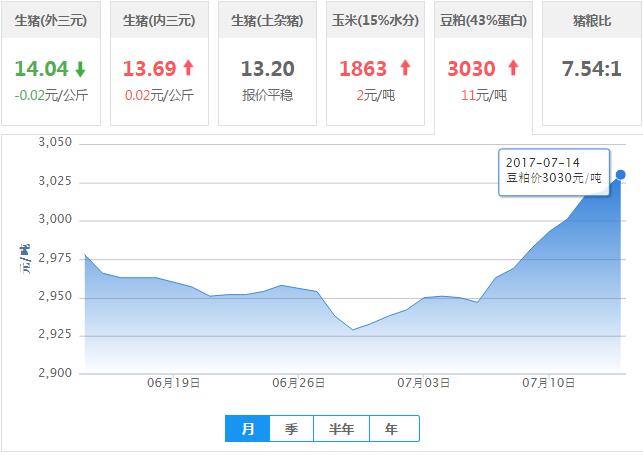Click the 3,050 y-axis label
This screenshot has height=455, width=643.
point(55,142)
